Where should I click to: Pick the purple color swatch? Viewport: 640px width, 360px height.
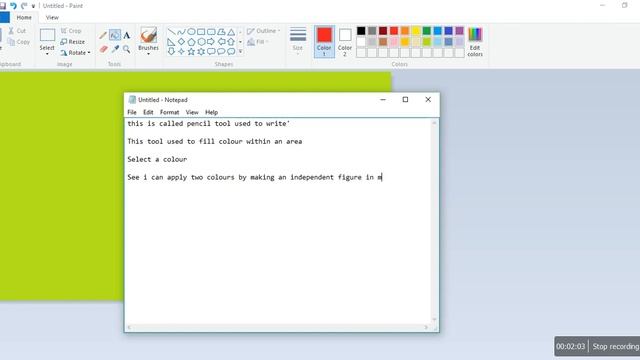tap(459, 31)
